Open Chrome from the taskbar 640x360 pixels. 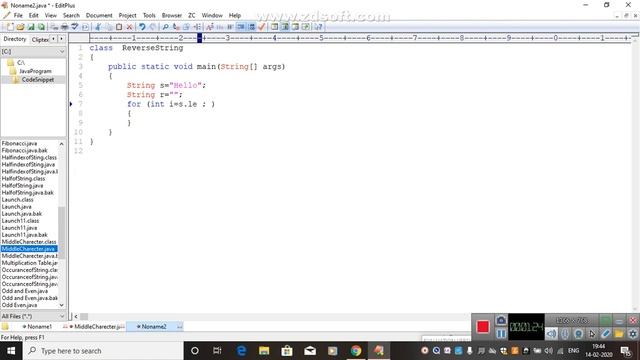point(356,351)
